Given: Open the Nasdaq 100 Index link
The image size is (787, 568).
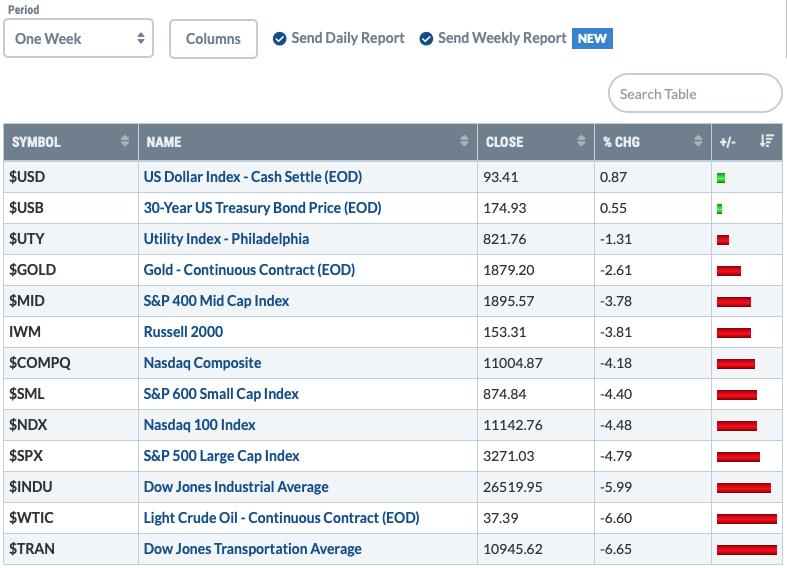Looking at the screenshot, I should (x=199, y=425).
